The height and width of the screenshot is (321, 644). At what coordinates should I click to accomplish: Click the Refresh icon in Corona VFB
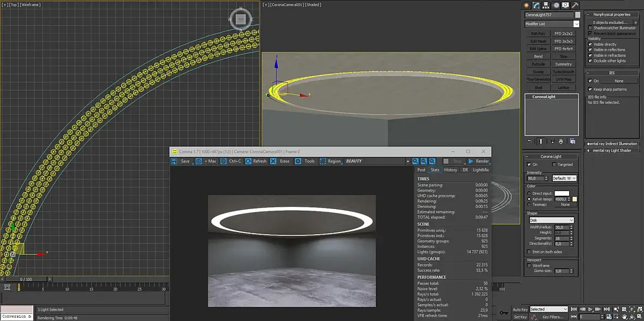248,161
